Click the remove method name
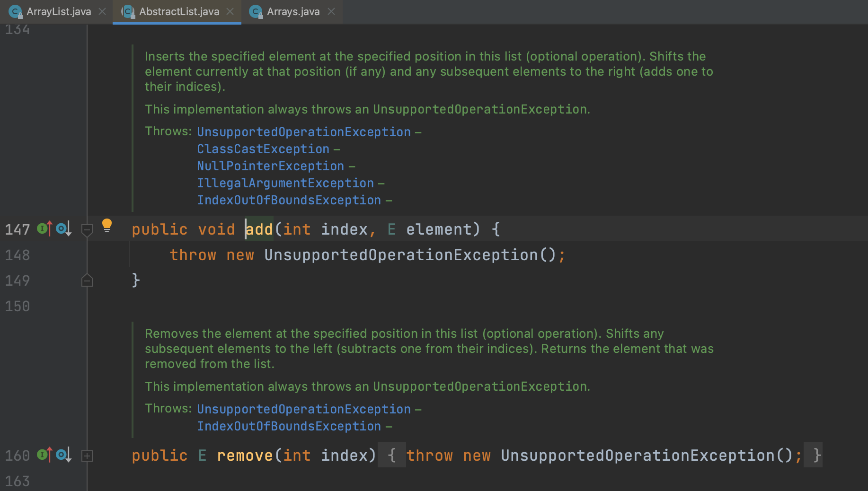 click(245, 456)
